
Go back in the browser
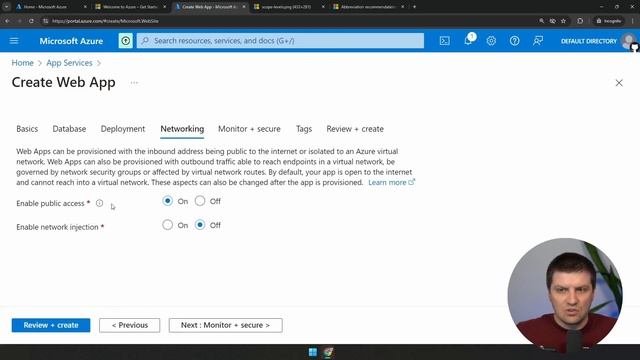point(8,21)
